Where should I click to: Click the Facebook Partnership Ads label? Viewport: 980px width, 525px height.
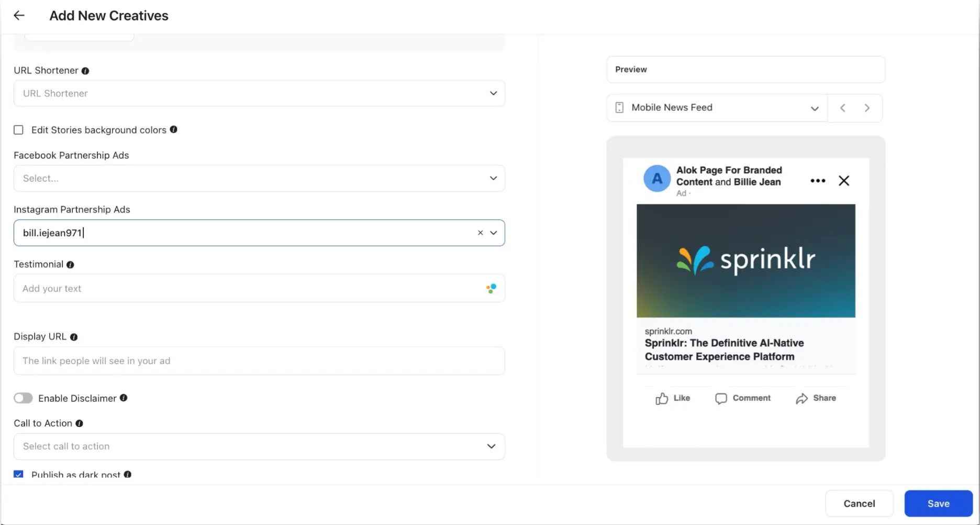[x=71, y=156]
